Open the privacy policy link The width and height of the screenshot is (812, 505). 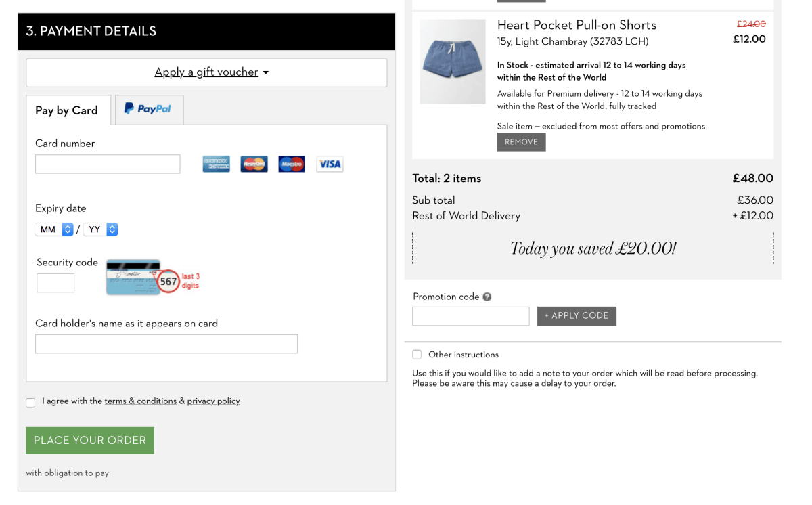pyautogui.click(x=213, y=401)
